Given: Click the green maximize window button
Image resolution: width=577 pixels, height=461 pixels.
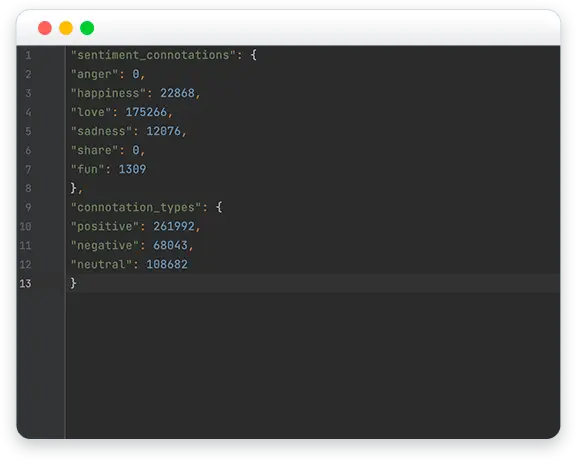Looking at the screenshot, I should click(x=87, y=28).
